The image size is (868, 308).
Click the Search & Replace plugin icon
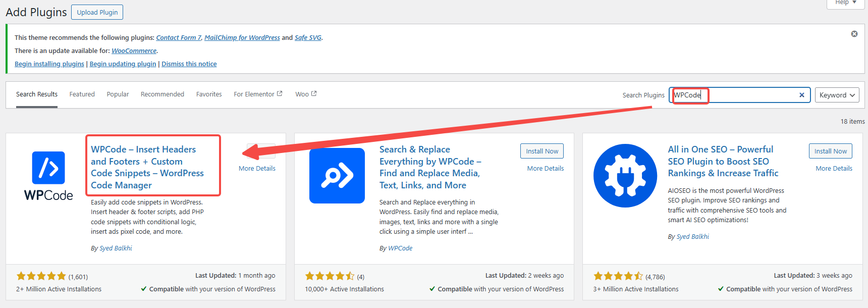(337, 176)
